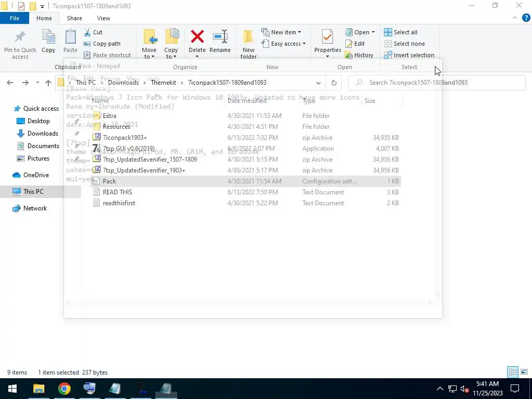Switch to Large icons view layout

coord(524,372)
